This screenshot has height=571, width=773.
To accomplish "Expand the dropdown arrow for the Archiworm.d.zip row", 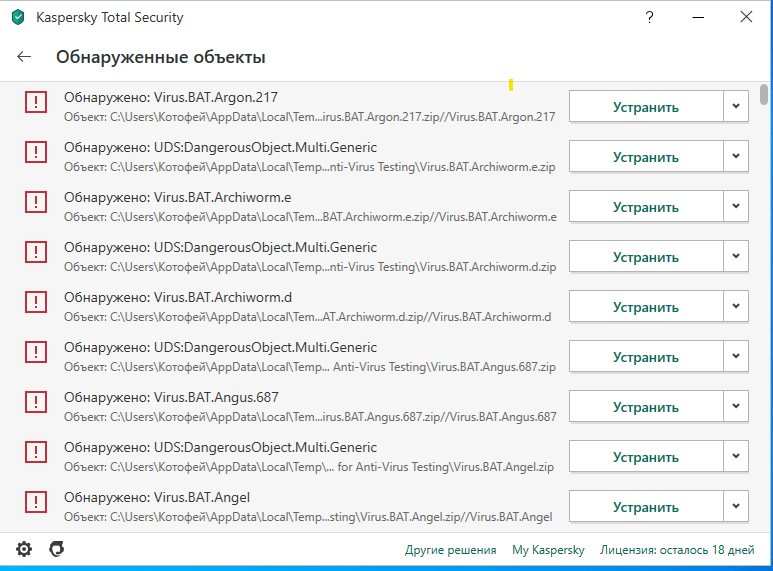I will point(736,256).
